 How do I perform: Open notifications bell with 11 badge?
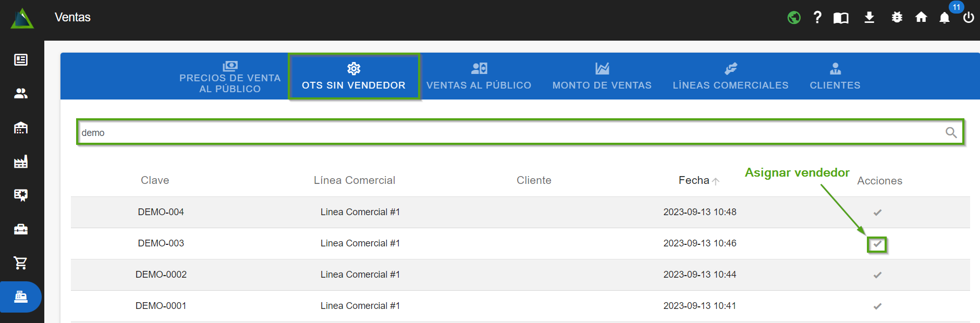pyautogui.click(x=945, y=18)
